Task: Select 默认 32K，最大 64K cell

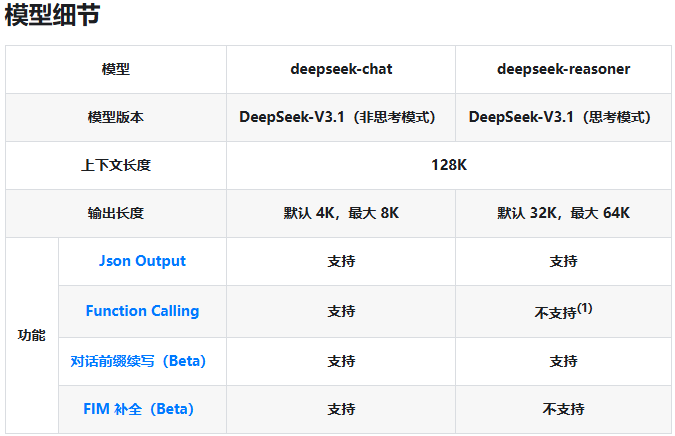Action: pyautogui.click(x=564, y=213)
